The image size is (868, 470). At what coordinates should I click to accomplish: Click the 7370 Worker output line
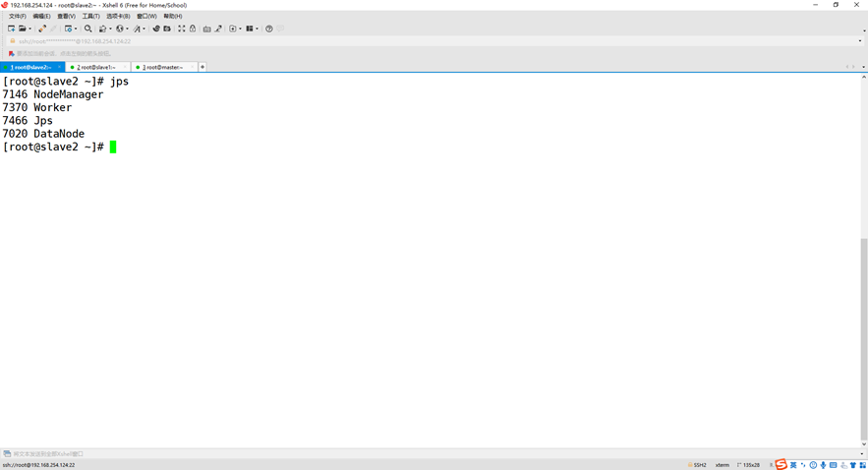37,107
